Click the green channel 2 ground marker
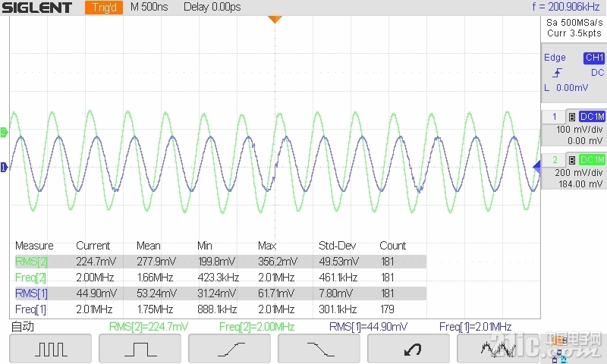Viewport: 607px width, 364px height. pos(4,132)
